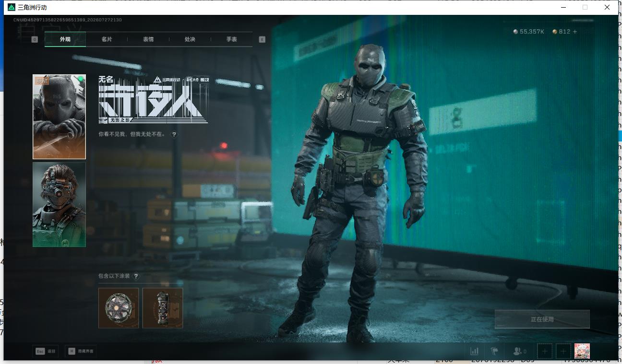622x364 pixels.
Task: Select the round disc item thumbnail
Action: 119,308
